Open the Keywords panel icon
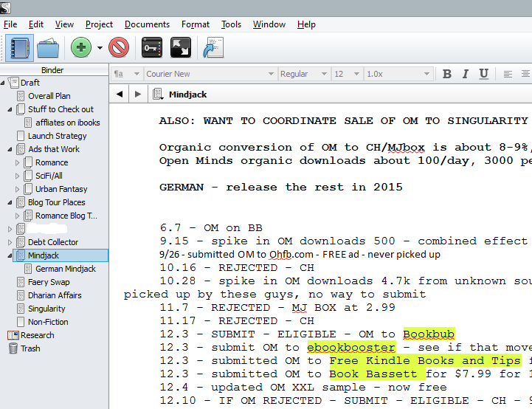Screen dimensions: 532x409 click(x=152, y=48)
